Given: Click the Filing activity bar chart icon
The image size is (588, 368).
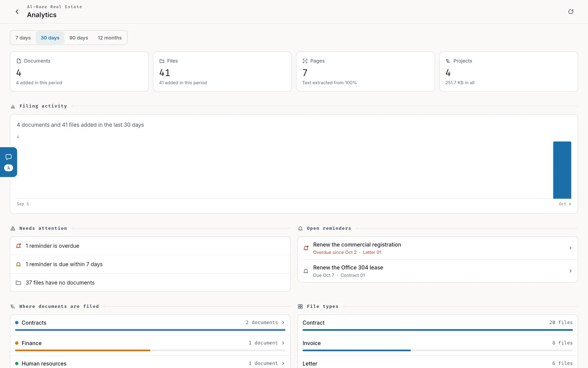Looking at the screenshot, I should [13, 106].
